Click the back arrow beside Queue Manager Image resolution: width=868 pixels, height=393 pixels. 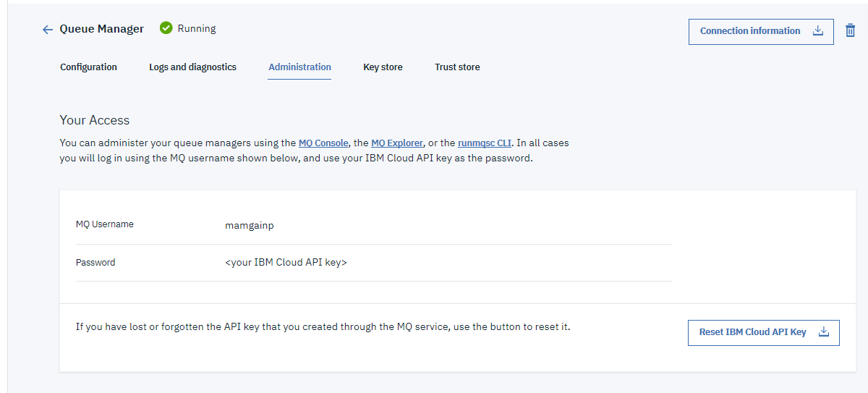coord(48,30)
